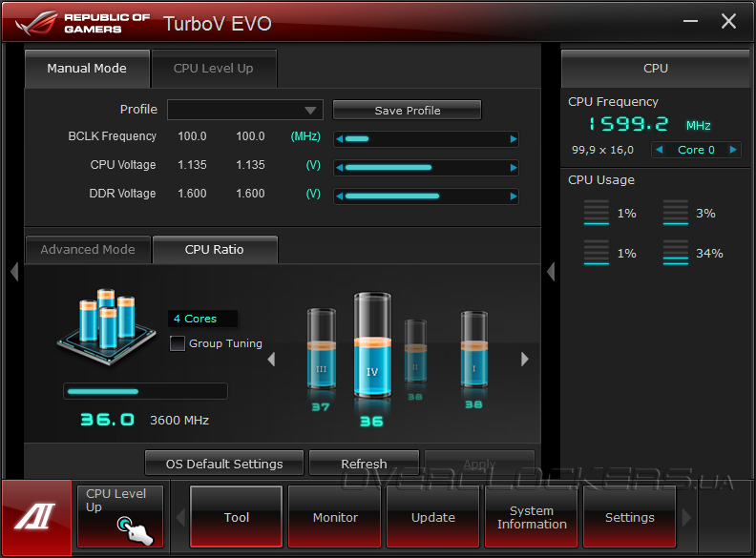756x558 pixels.
Task: Click the 1.600 DDR Voltage target value
Action: pyautogui.click(x=250, y=194)
